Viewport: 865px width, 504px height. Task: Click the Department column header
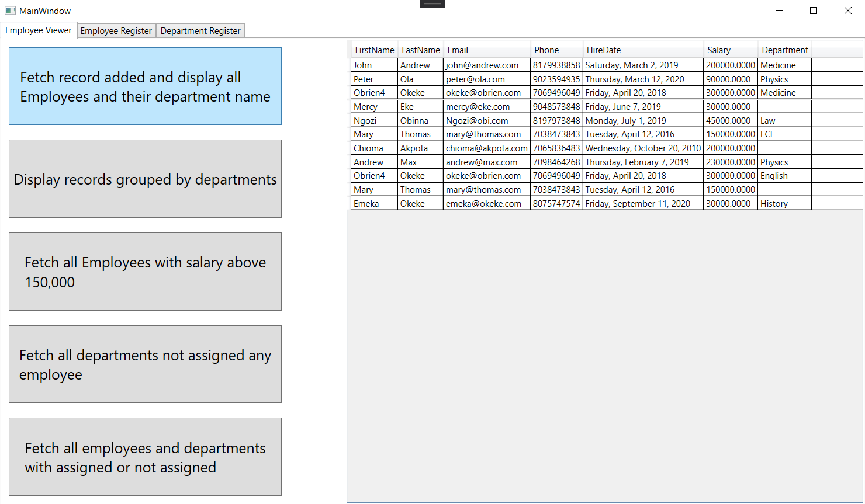pos(784,50)
